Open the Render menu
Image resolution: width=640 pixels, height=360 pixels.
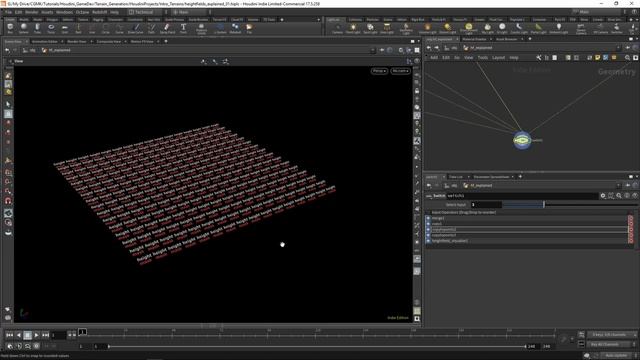31,12
